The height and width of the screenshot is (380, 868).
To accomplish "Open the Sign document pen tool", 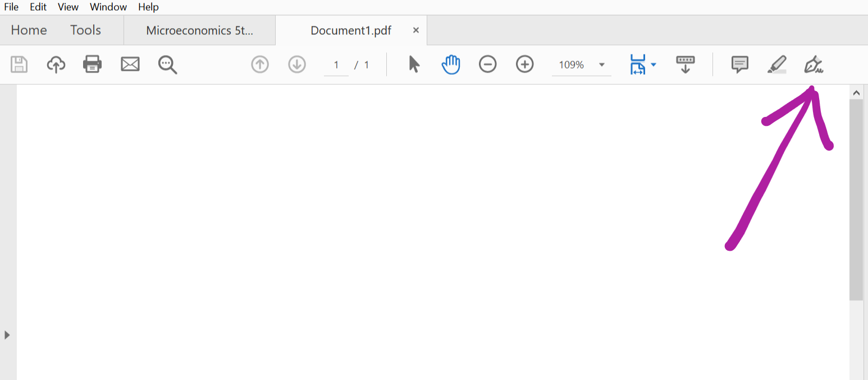I will pos(814,64).
